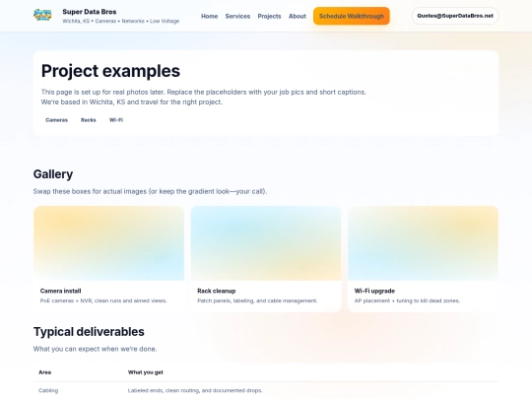Click the Super Data Bros logo icon
This screenshot has height=399, width=532.
tap(42, 15)
